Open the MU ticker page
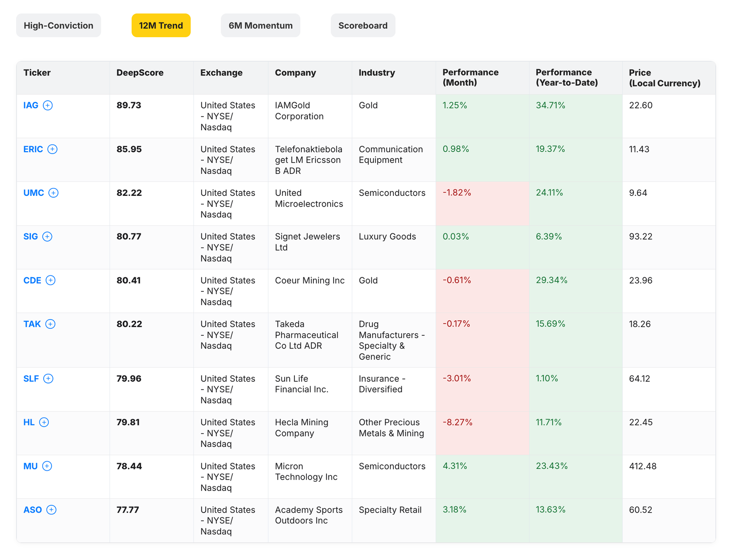 tap(30, 466)
